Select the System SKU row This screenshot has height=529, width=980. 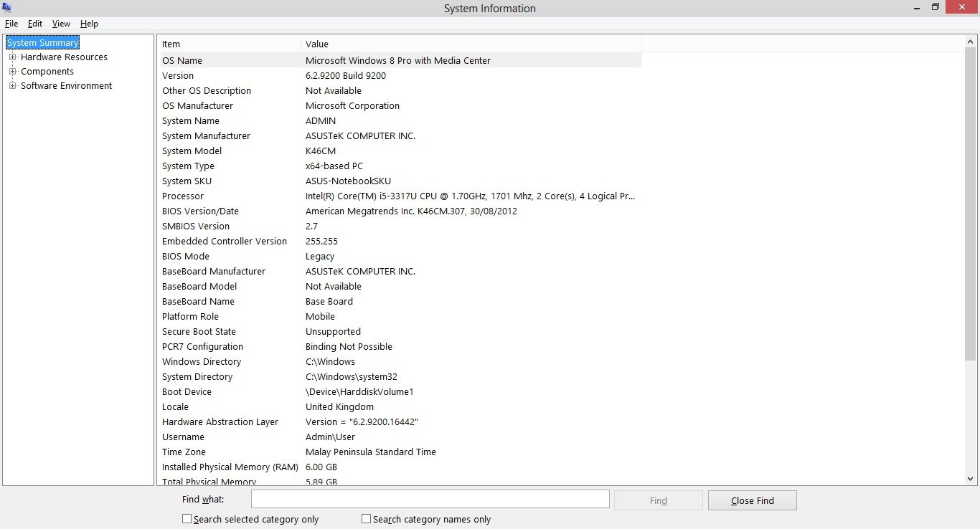pyautogui.click(x=400, y=181)
